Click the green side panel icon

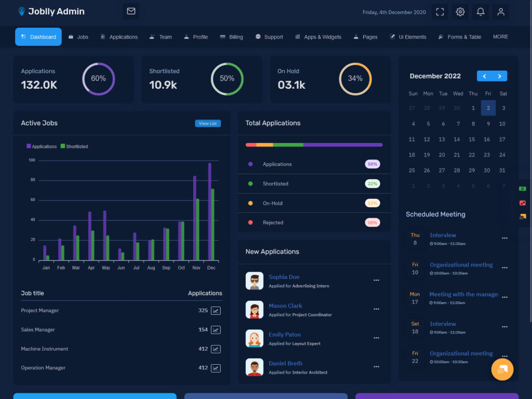click(523, 189)
